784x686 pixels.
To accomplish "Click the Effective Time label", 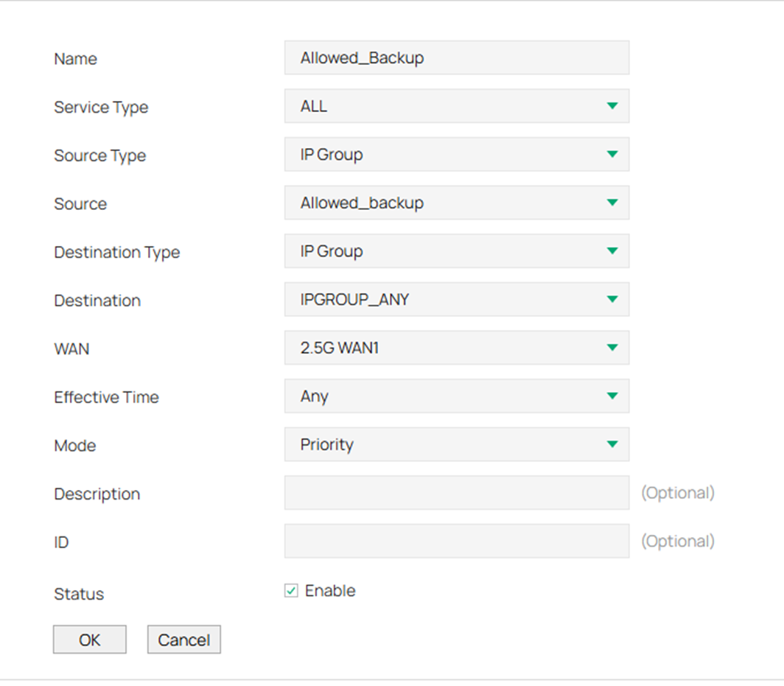I will click(x=106, y=397).
